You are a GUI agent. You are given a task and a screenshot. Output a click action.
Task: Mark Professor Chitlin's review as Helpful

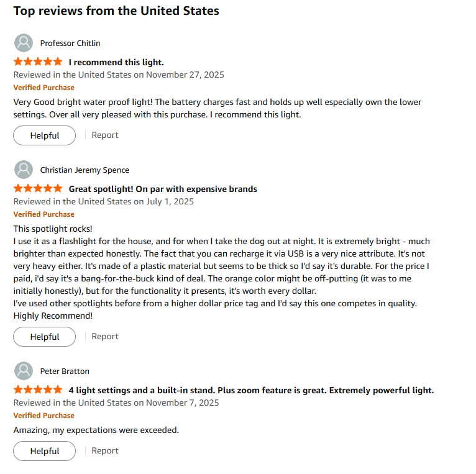point(45,135)
